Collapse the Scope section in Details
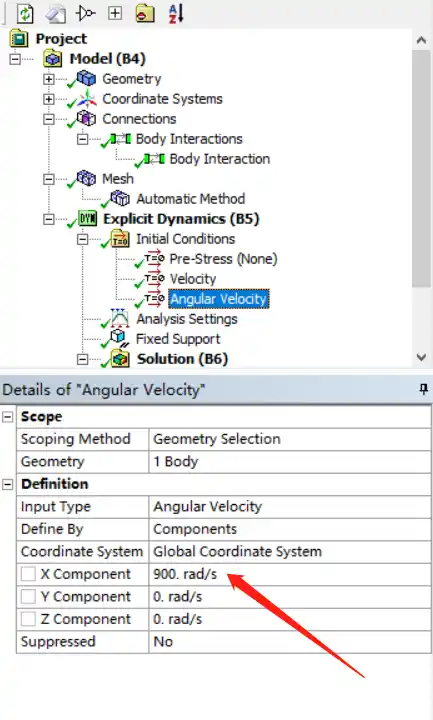433x720 pixels. coord(8,417)
